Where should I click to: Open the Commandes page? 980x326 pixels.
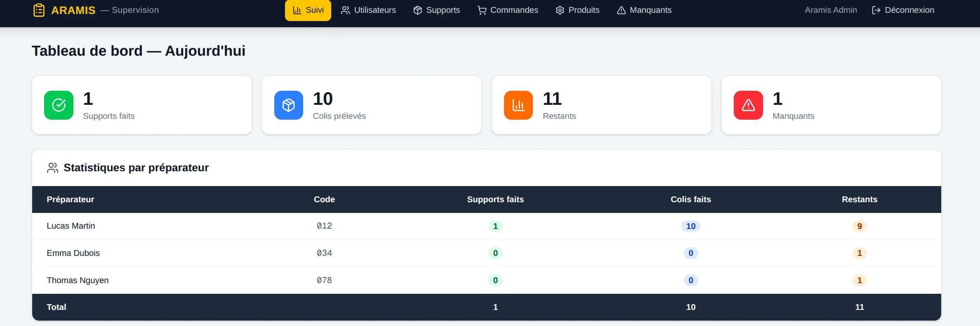coord(508,10)
